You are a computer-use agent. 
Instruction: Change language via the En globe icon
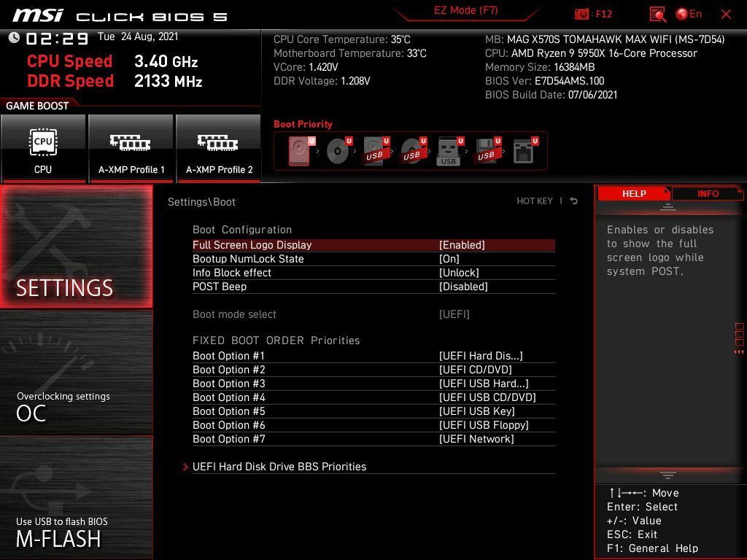(x=689, y=15)
